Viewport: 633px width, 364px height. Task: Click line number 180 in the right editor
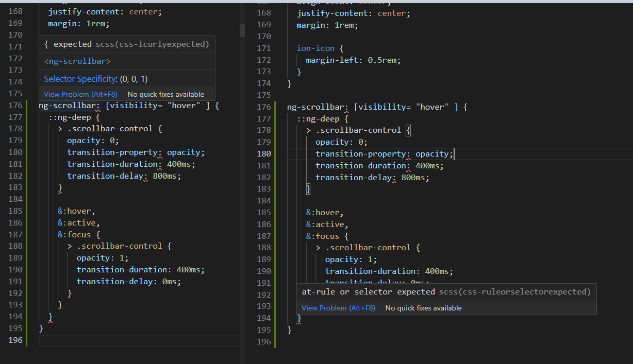coord(263,153)
